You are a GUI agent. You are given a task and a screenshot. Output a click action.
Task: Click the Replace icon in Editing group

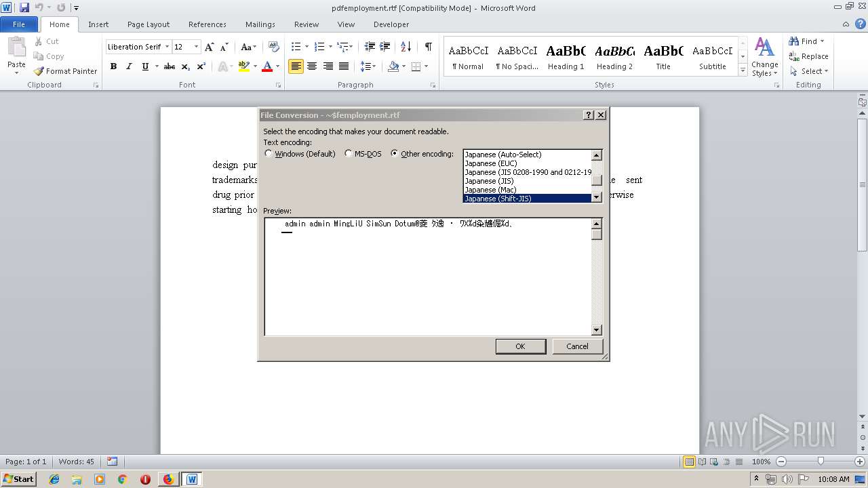(x=808, y=56)
